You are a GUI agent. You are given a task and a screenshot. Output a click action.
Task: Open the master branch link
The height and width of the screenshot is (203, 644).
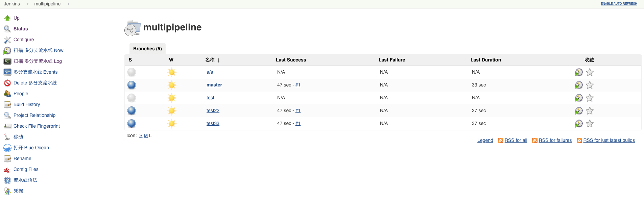click(214, 85)
